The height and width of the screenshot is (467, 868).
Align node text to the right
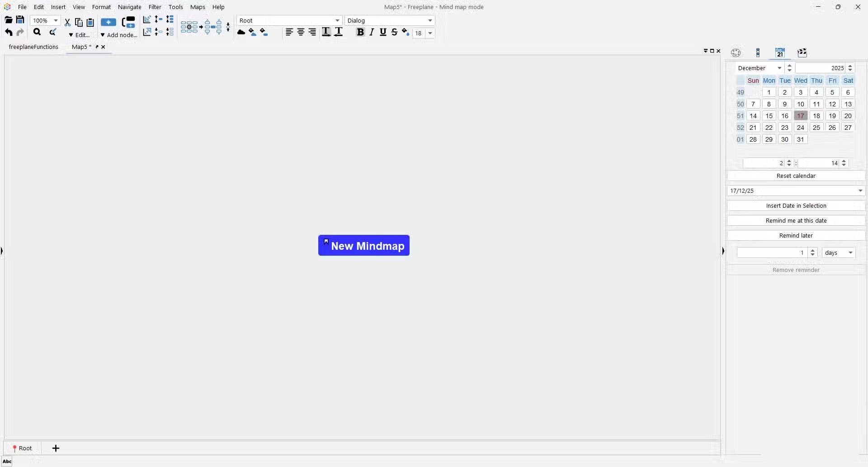312,32
